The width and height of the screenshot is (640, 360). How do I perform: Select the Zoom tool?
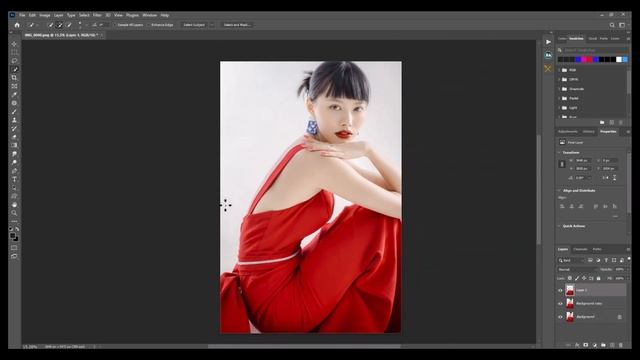pos(14,213)
